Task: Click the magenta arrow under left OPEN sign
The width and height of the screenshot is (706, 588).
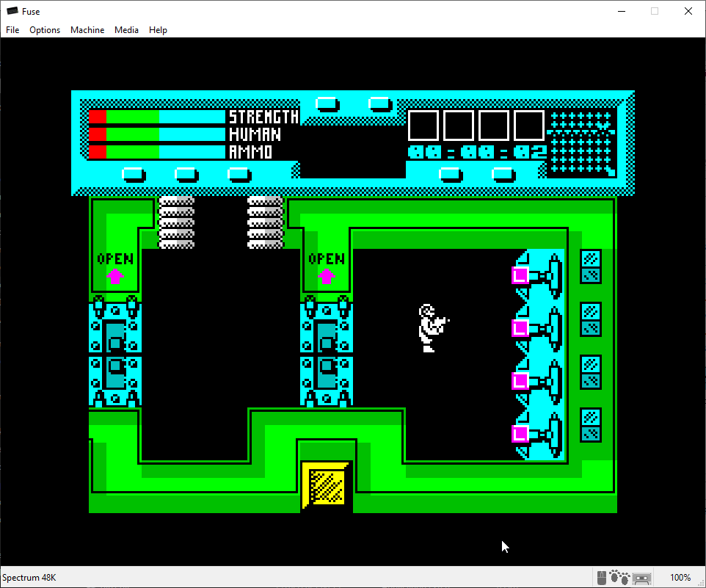Action: pos(115,276)
